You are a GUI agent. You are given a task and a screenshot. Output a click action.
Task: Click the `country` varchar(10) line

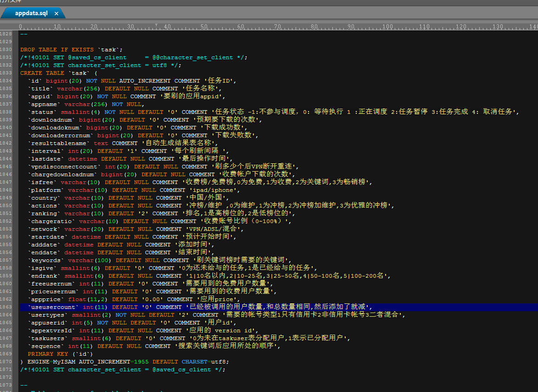tap(129, 198)
